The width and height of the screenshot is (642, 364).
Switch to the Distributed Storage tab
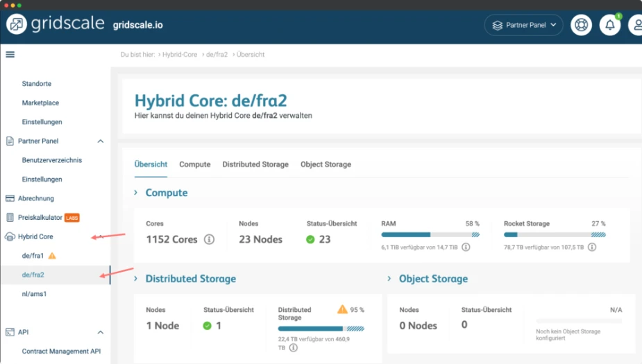tap(255, 164)
